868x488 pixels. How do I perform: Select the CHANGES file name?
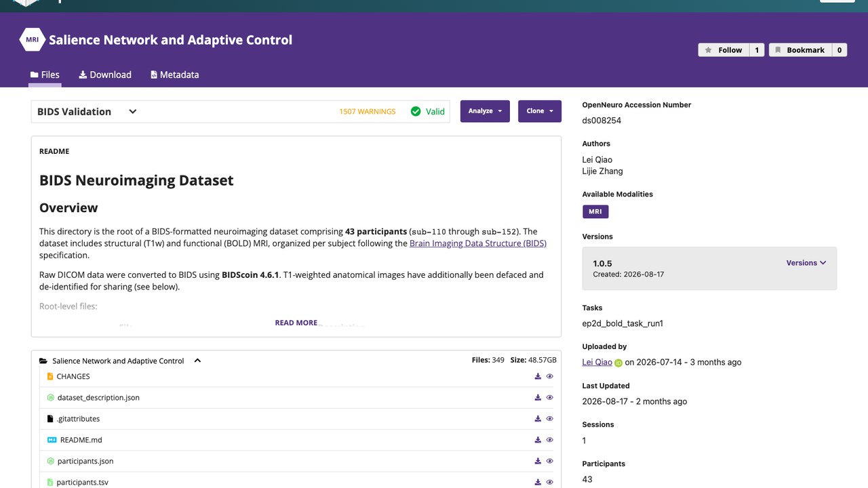[73, 377]
